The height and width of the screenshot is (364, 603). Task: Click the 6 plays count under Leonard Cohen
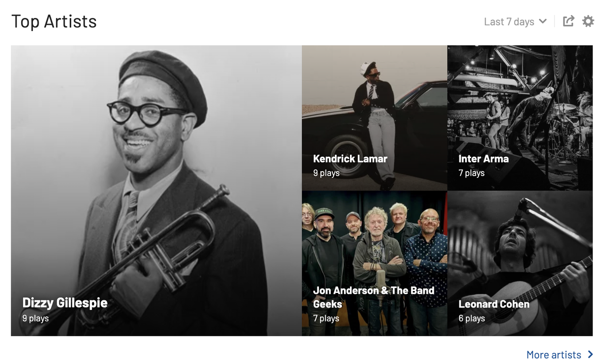point(472,318)
